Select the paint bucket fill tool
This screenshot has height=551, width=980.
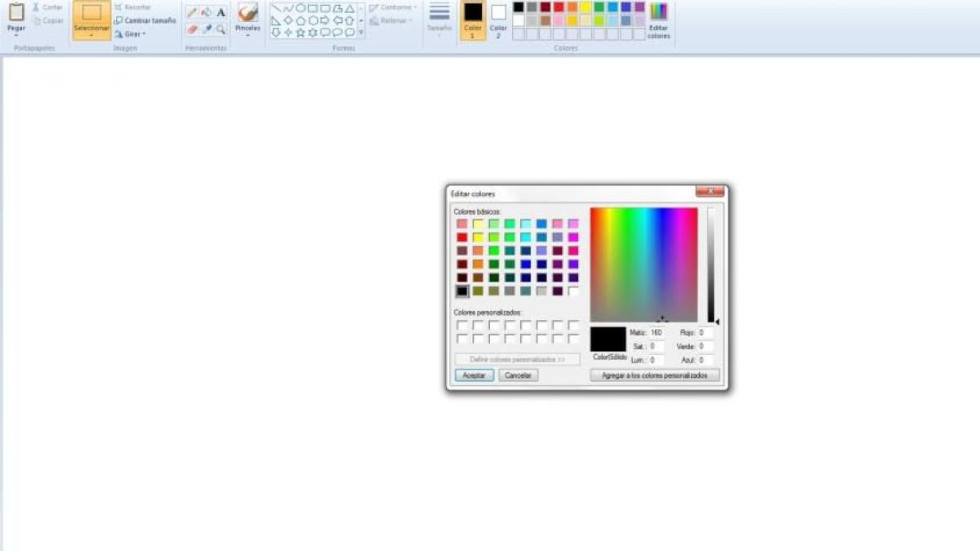click(x=206, y=12)
